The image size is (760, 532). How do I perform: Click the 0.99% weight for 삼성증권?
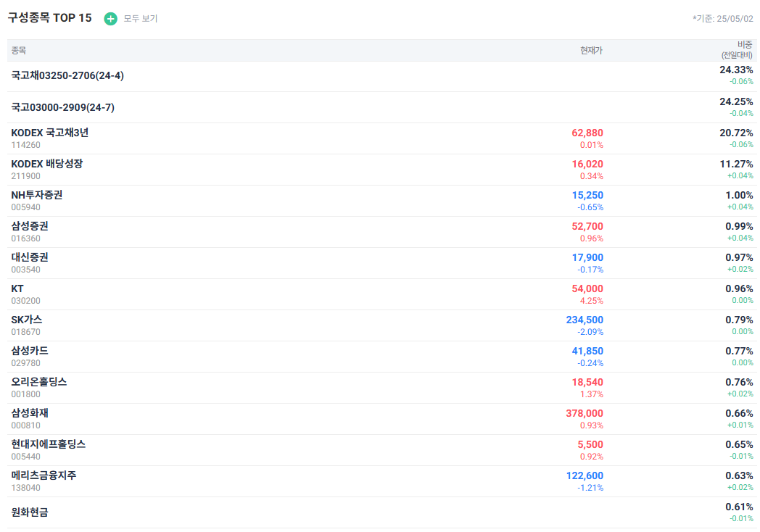(739, 226)
